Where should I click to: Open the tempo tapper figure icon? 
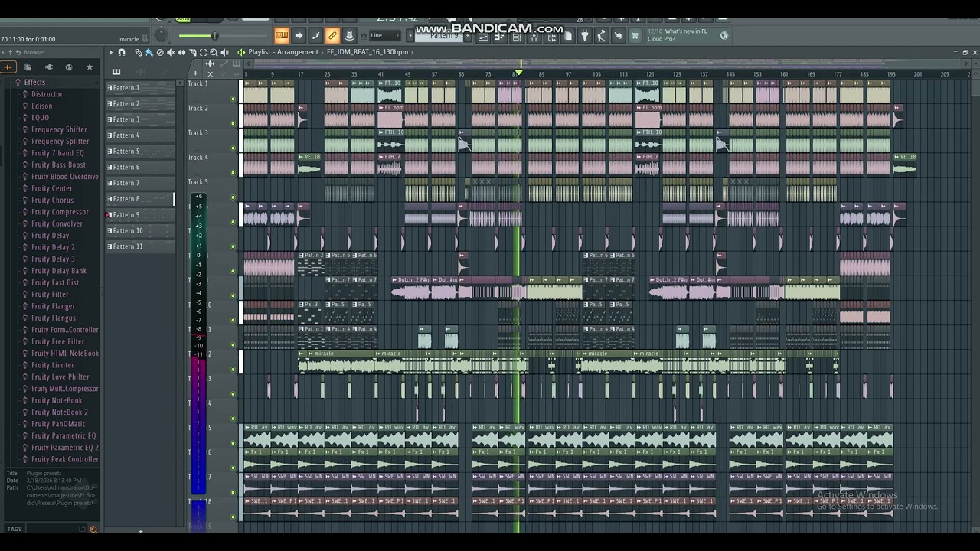click(602, 35)
